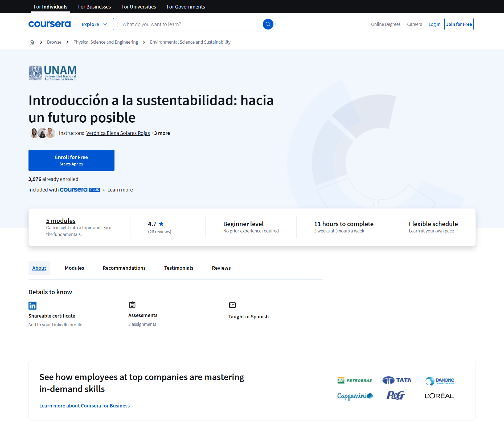Open the 5 modules link
504x429 pixels.
click(x=61, y=220)
